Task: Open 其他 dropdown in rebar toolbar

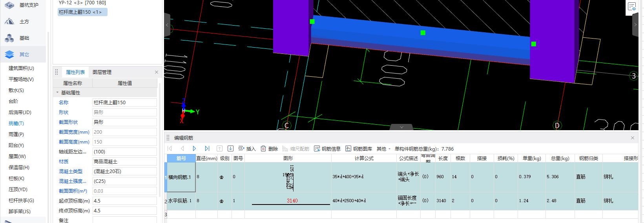Action: pos(383,149)
